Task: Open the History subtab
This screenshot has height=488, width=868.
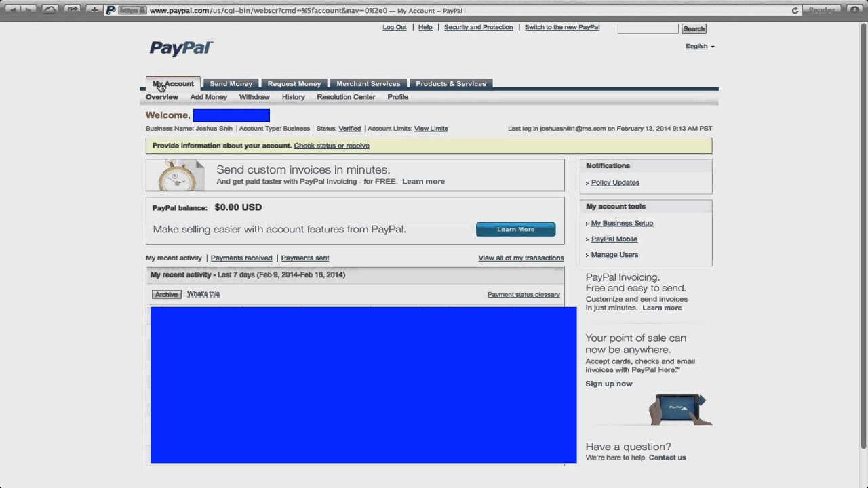Action: click(294, 97)
